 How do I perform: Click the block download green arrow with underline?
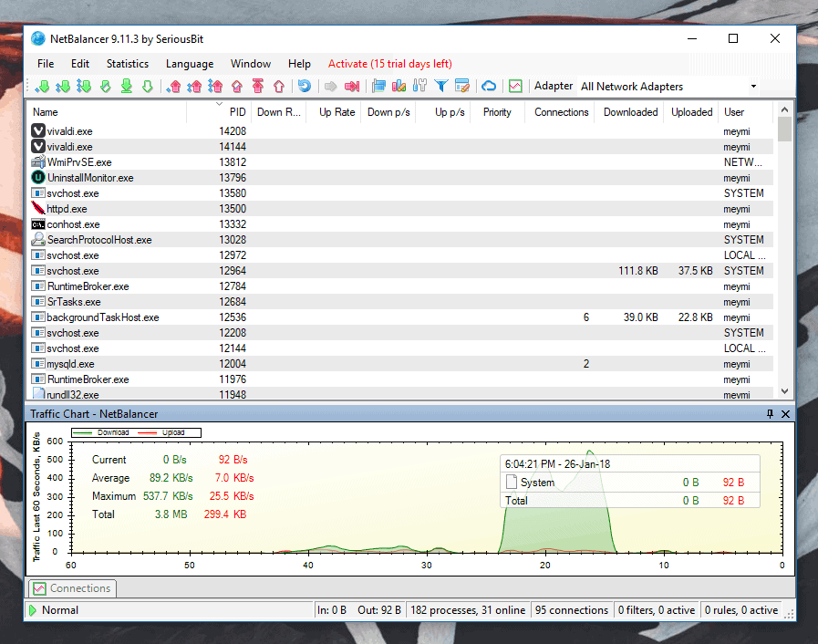pyautogui.click(x=126, y=86)
